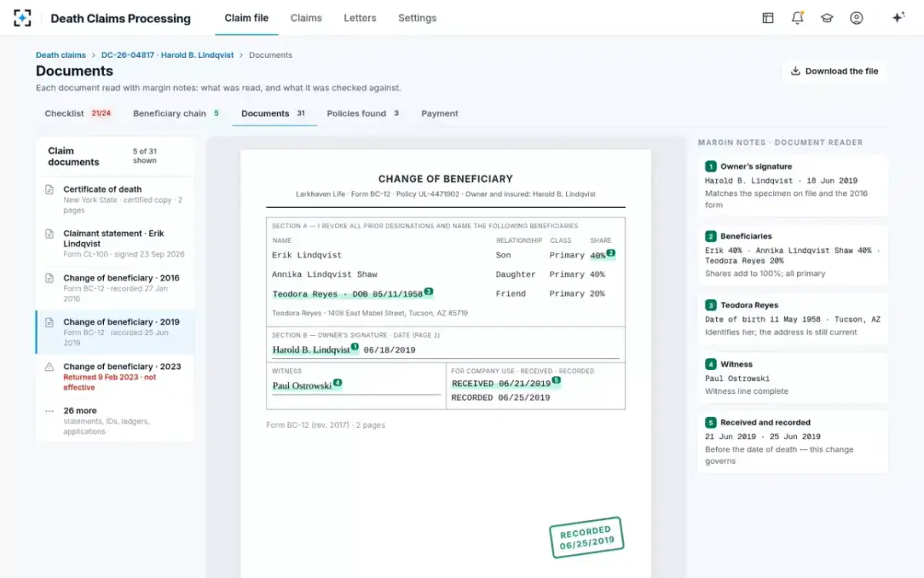Open the Settings top navigation tab
924x578 pixels.
pos(417,18)
